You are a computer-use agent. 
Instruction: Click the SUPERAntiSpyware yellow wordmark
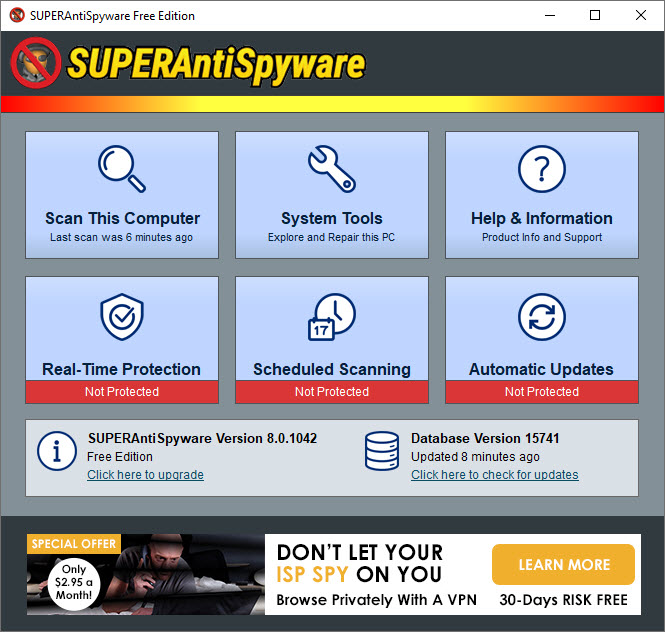coord(216,64)
